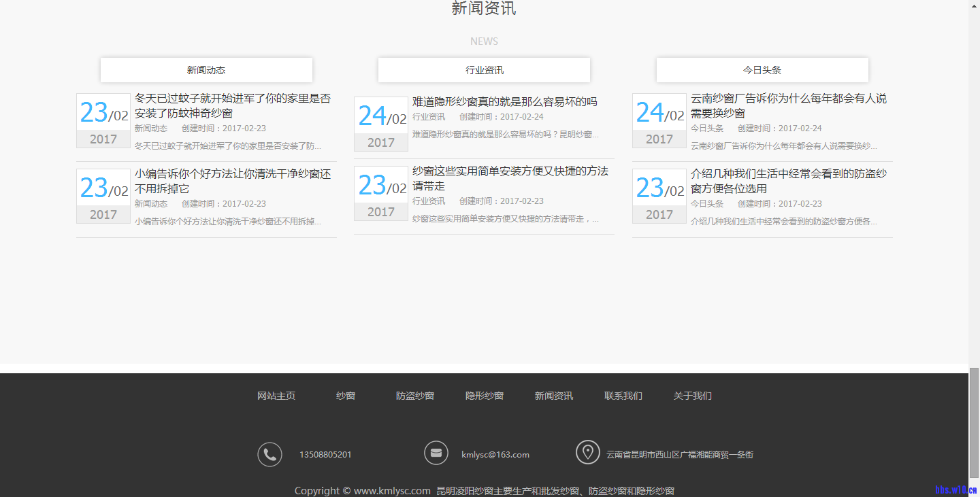Viewport: 980px width, 497px height.
Task: Click the phone icon in footer
Action: coord(269,454)
